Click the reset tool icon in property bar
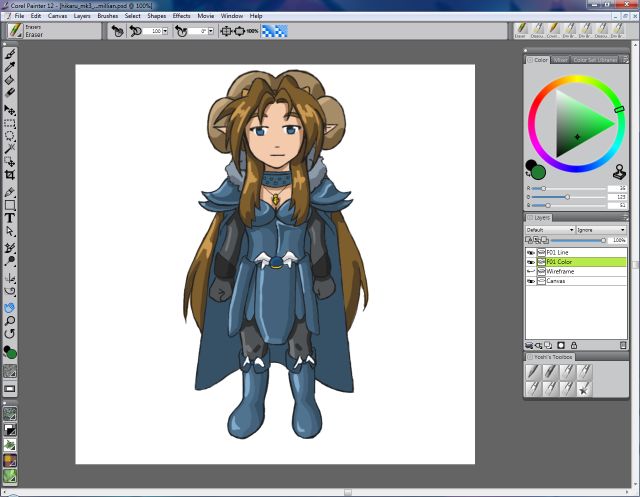The image size is (640, 497). pos(117,31)
